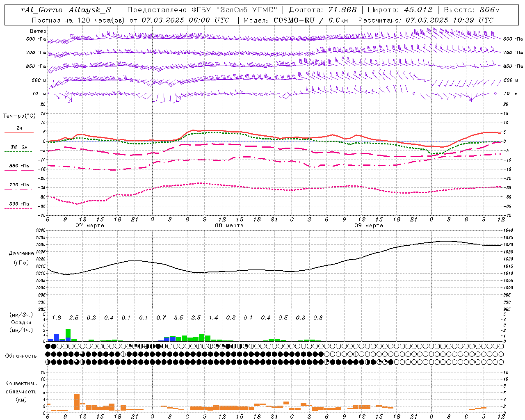Click the Ветер panel label
525x420 pixels.
38,31
